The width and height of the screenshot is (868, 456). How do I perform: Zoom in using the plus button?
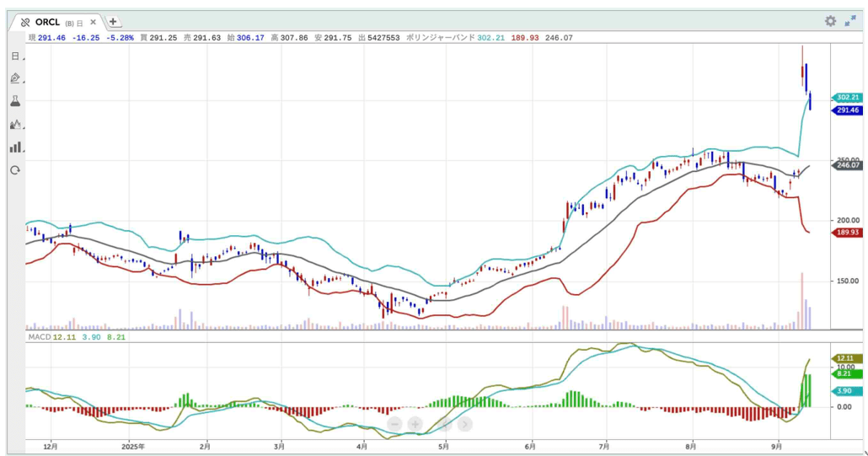[x=415, y=424]
